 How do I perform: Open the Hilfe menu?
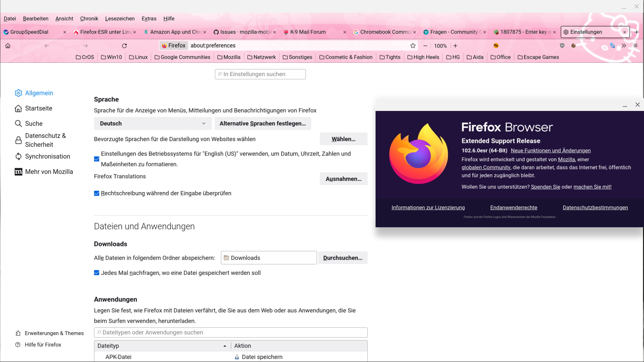pyautogui.click(x=169, y=18)
